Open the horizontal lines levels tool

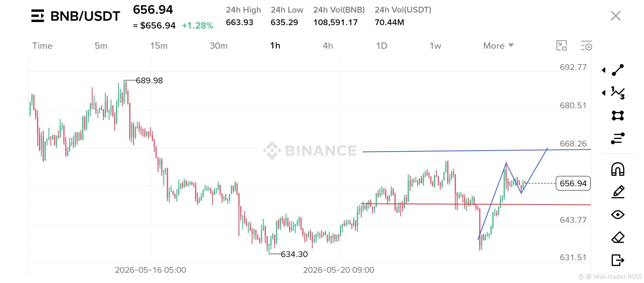click(618, 138)
